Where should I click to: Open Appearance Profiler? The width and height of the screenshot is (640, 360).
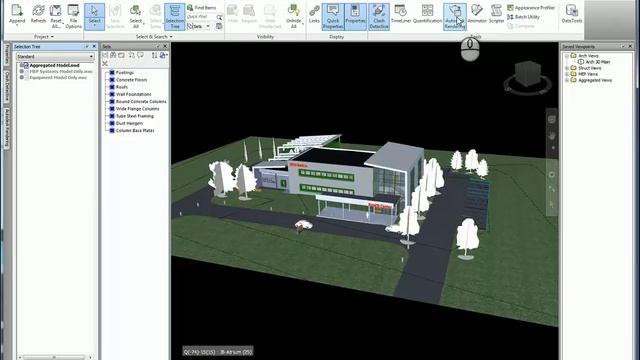[x=531, y=8]
